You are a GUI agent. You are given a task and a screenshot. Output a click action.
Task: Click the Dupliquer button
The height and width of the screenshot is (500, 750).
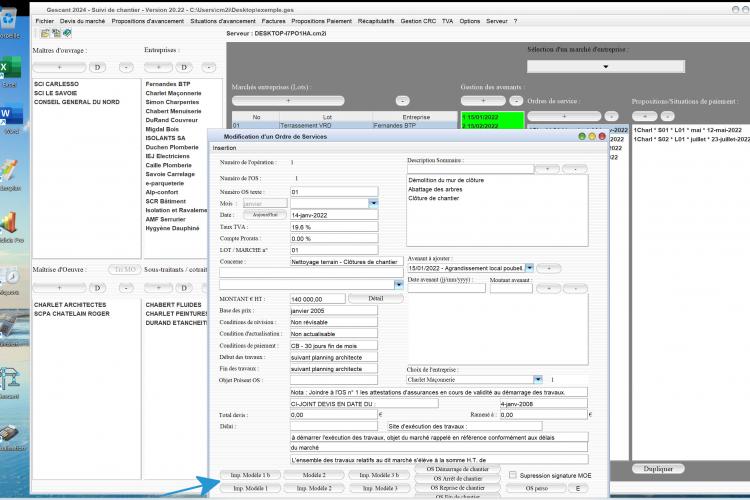pos(658,469)
